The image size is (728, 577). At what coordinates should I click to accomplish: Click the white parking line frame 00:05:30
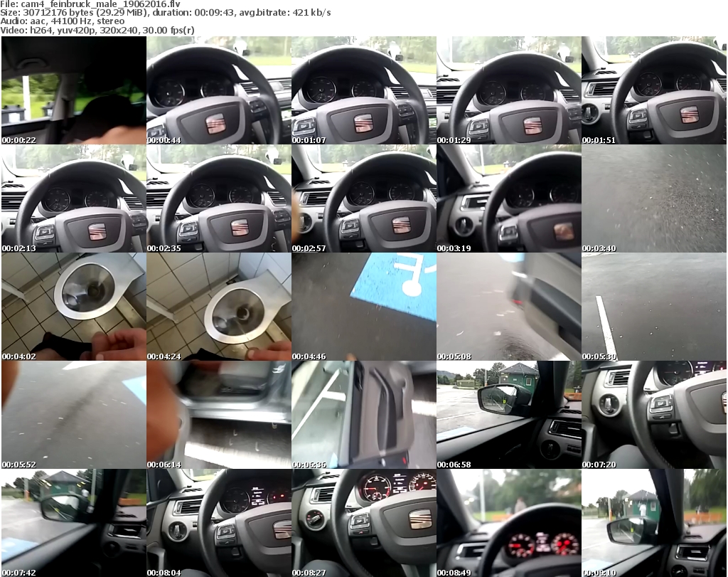[x=654, y=307]
